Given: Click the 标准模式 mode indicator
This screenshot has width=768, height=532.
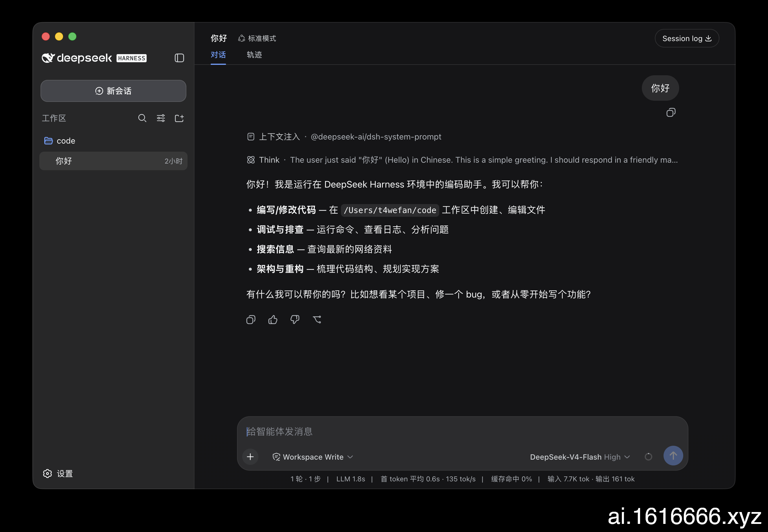Looking at the screenshot, I should (x=257, y=39).
